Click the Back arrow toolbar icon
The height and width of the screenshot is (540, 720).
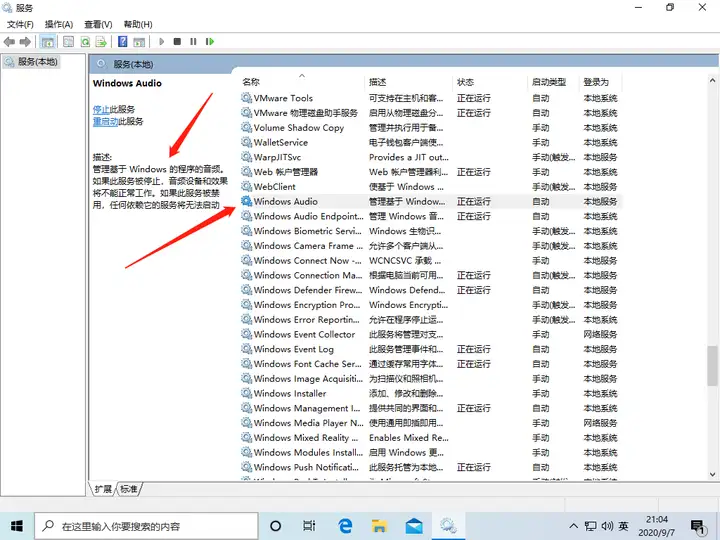[x=9, y=42]
